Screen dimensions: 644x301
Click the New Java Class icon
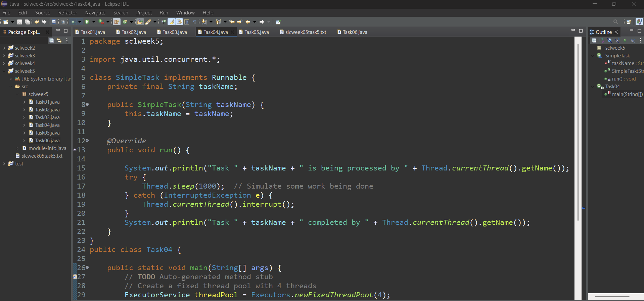tap(125, 22)
